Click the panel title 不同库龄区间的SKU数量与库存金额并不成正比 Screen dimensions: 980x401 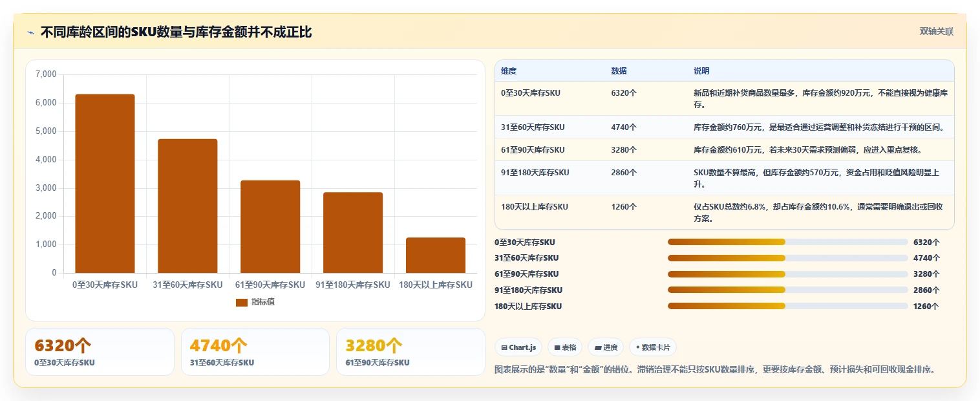[176, 32]
